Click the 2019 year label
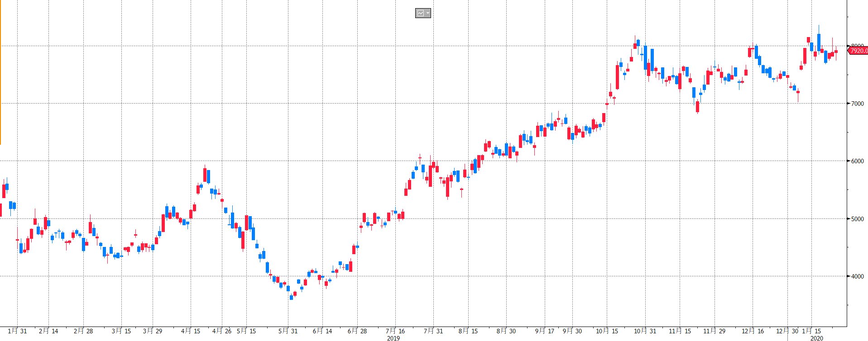The width and height of the screenshot is (868, 341). (393, 338)
